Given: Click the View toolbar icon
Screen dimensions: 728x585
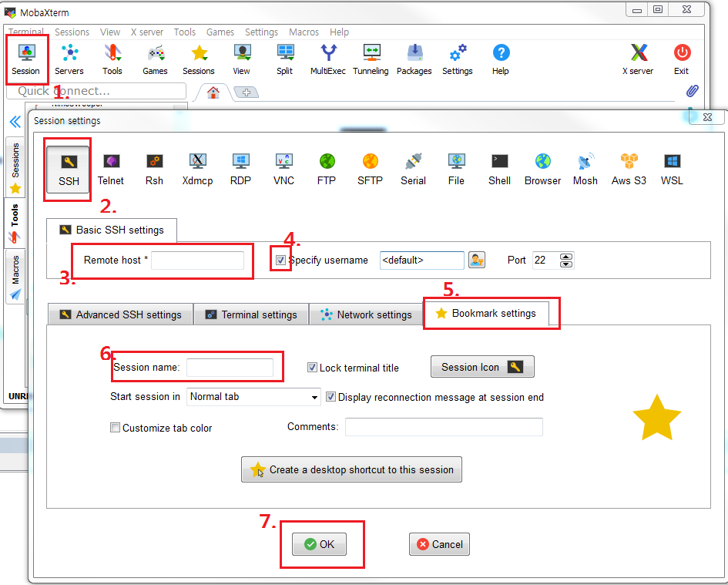Looking at the screenshot, I should 241,59.
